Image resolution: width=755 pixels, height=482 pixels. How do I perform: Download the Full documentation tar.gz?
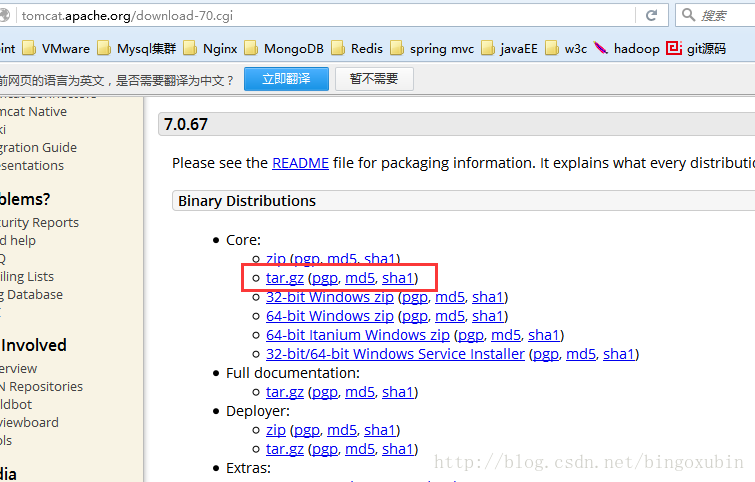coord(285,392)
